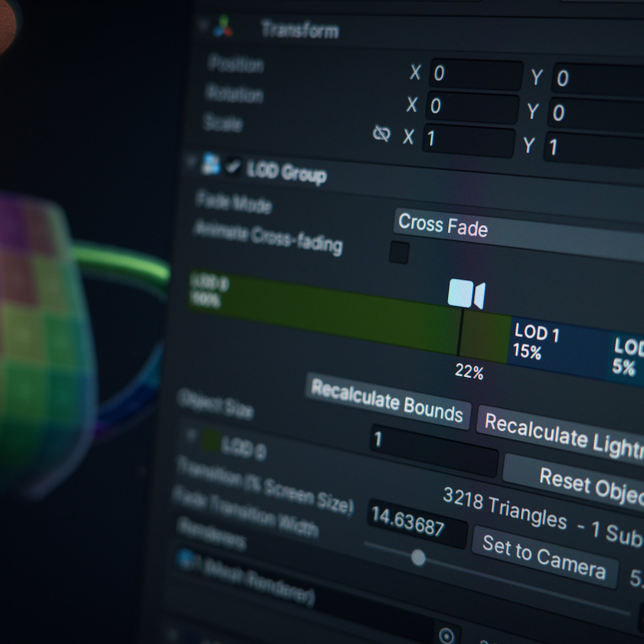Screen dimensions: 644x644
Task: Click the LOD 0 green color swatch
Action: tap(212, 441)
